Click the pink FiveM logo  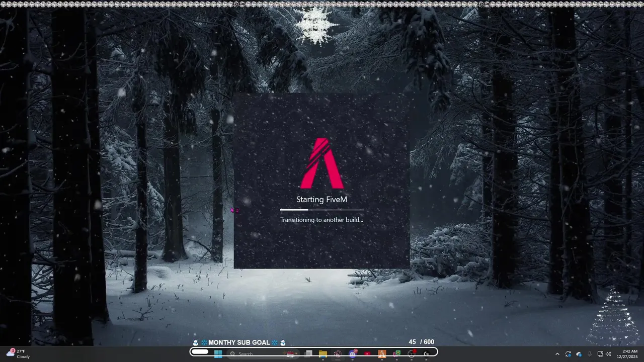[322, 163]
